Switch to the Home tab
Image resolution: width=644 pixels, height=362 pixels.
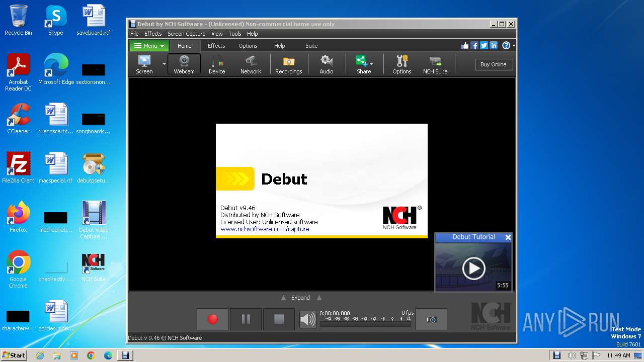[x=185, y=46]
